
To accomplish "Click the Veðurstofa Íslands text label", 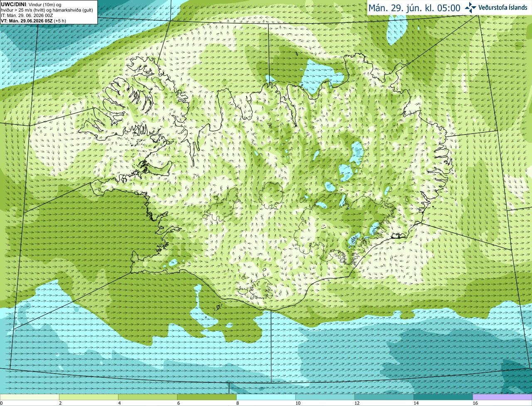I will coord(503,7).
